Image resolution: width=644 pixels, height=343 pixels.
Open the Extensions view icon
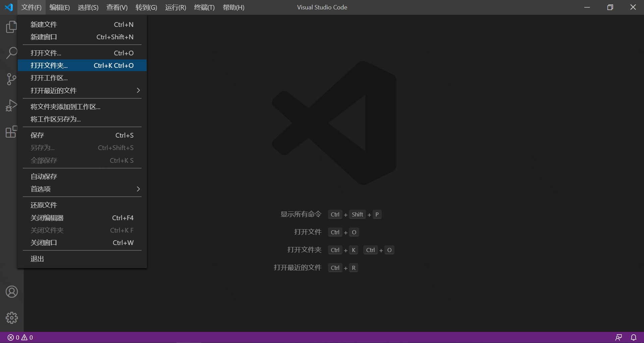tap(11, 132)
